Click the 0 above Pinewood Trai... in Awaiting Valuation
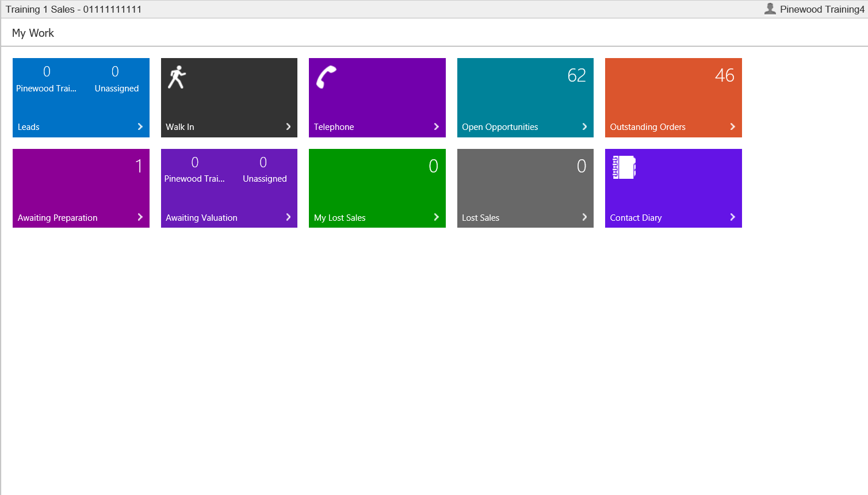This screenshot has width=868, height=495. (195, 162)
